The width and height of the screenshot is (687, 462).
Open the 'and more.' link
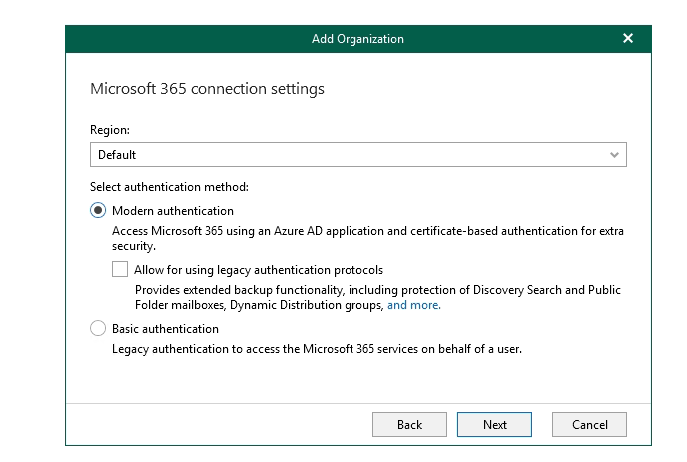(414, 305)
